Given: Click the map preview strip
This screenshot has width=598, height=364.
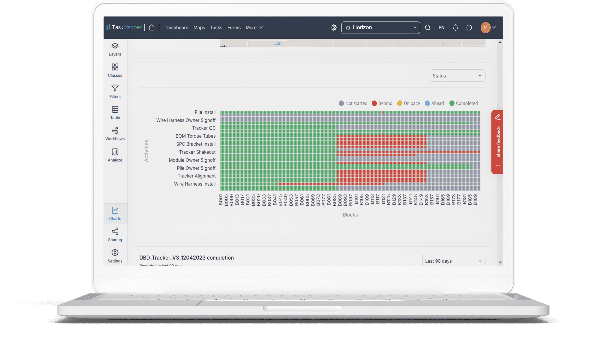Looking at the screenshot, I should click(x=352, y=43).
